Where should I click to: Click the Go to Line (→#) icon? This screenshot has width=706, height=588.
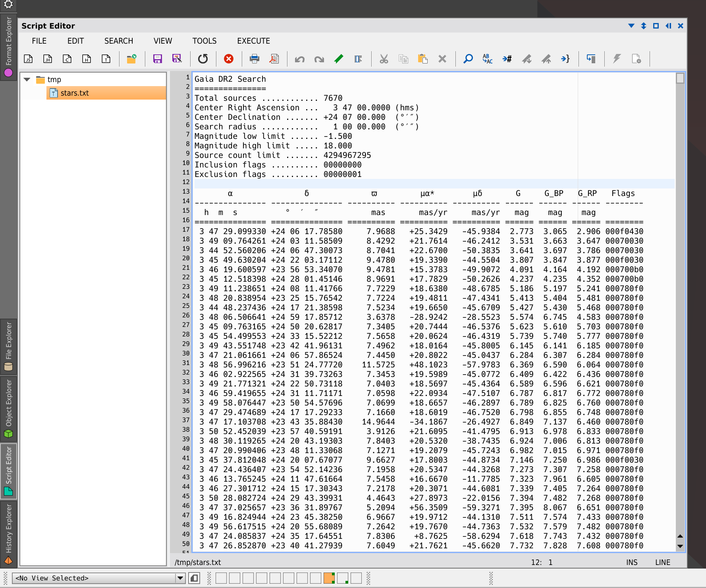click(x=507, y=59)
